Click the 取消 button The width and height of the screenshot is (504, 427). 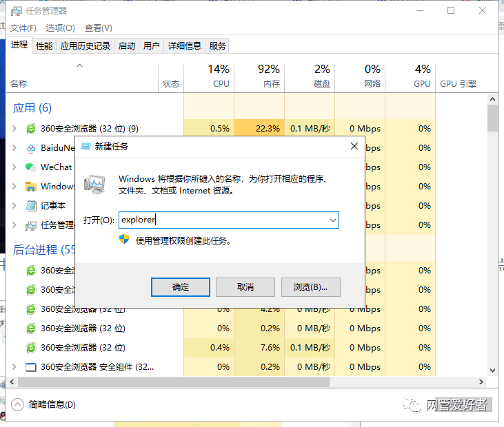point(245,287)
